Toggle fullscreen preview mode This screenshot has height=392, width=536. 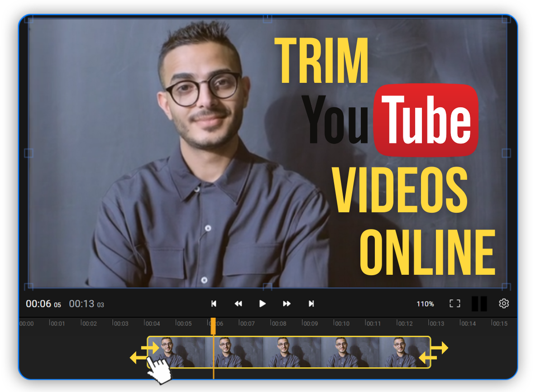tap(455, 303)
